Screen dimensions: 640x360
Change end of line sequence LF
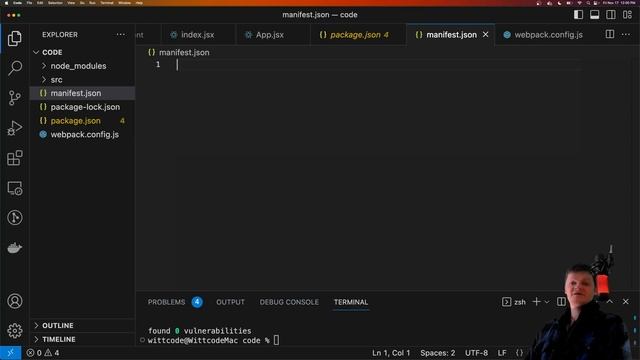(502, 353)
